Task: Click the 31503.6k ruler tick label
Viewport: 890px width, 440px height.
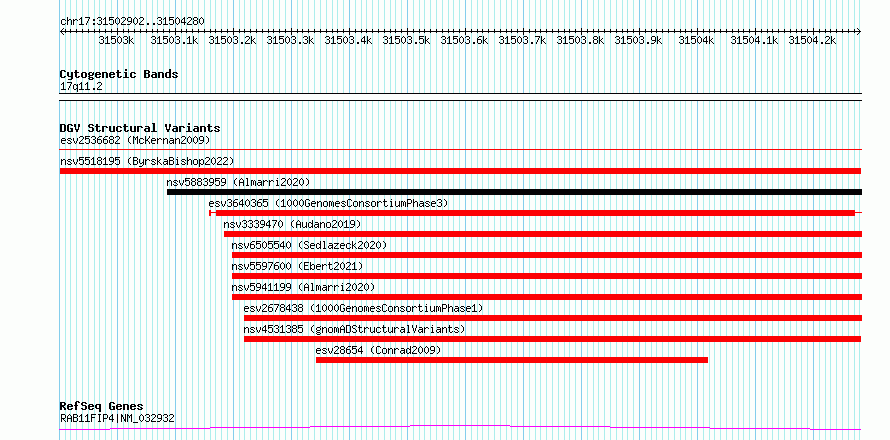Action: pyautogui.click(x=464, y=40)
